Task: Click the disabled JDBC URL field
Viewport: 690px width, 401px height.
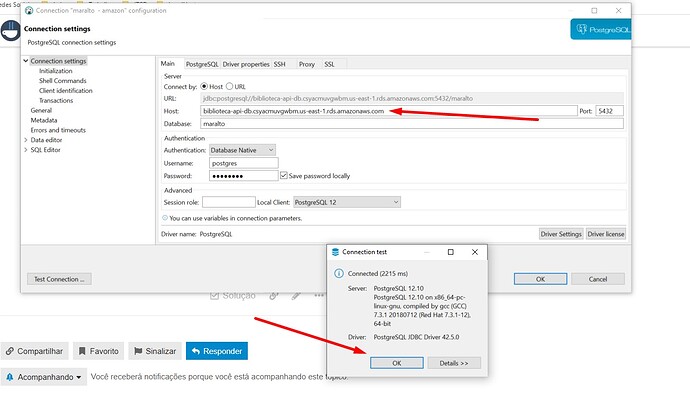Action: pyautogui.click(x=412, y=98)
